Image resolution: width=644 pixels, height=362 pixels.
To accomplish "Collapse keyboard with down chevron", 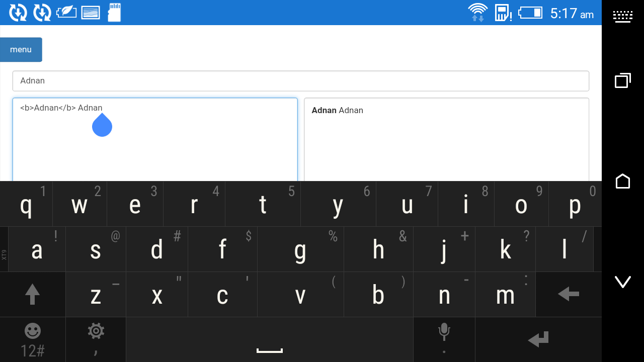I will tap(622, 282).
